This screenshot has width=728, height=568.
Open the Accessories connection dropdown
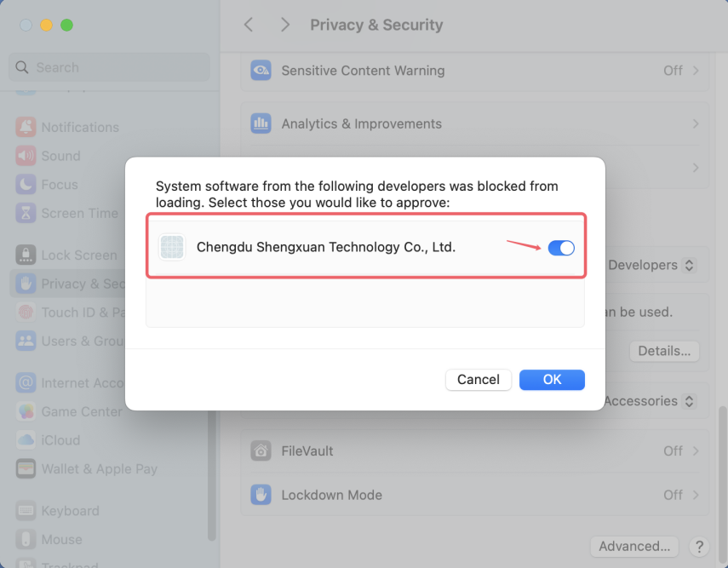[649, 400]
